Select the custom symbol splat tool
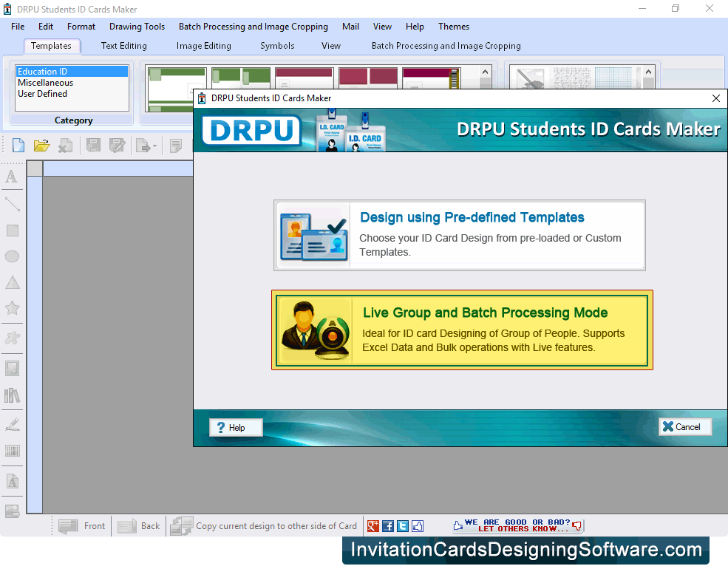728x566 pixels. point(12,338)
